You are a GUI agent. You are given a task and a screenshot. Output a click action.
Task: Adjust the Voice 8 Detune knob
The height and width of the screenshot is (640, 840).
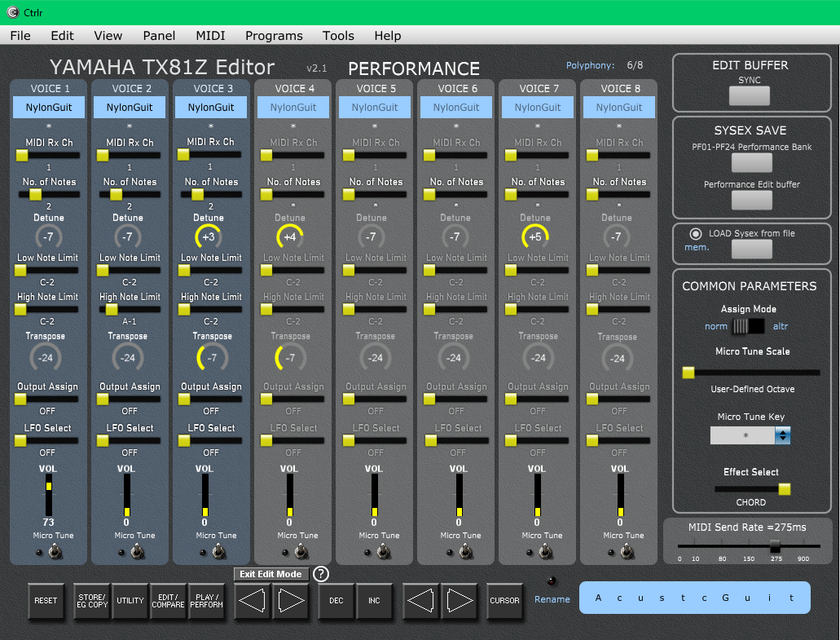[617, 236]
